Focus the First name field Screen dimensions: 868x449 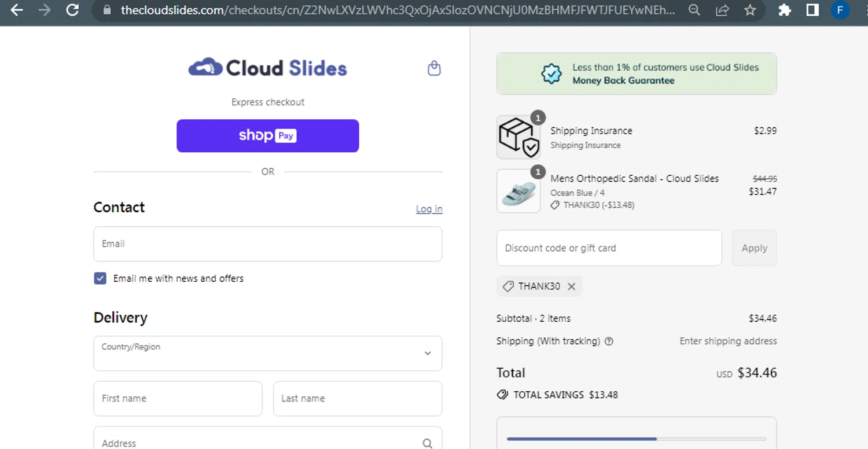point(178,398)
